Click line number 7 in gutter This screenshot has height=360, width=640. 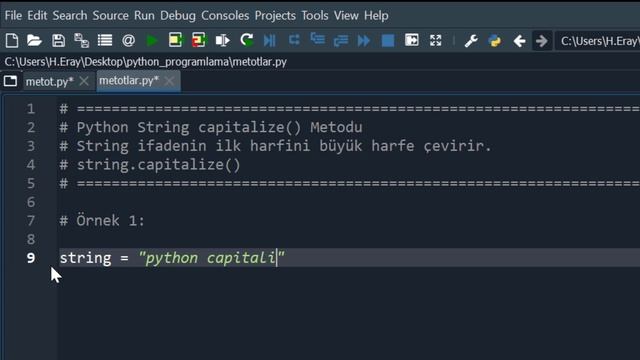click(31, 221)
